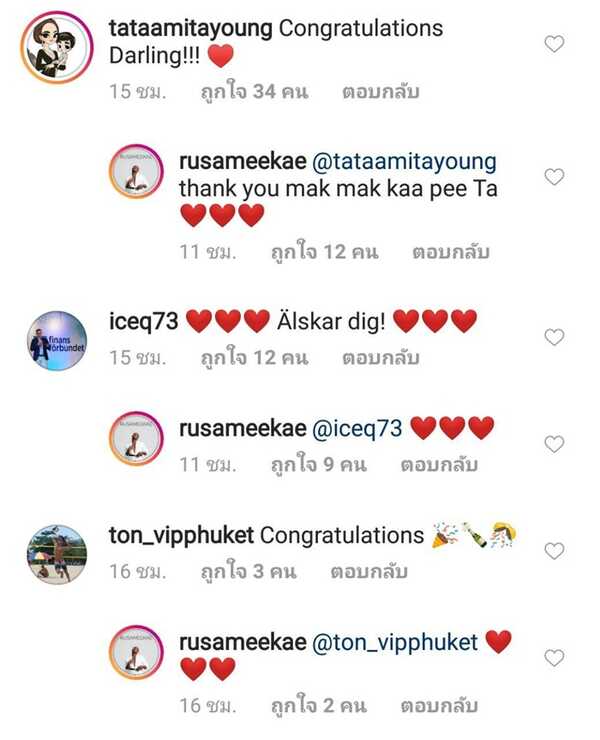Screen dimensions: 600x740
Task: Like tataamitayoung's Congratulations Darling comment
Action: tap(554, 44)
